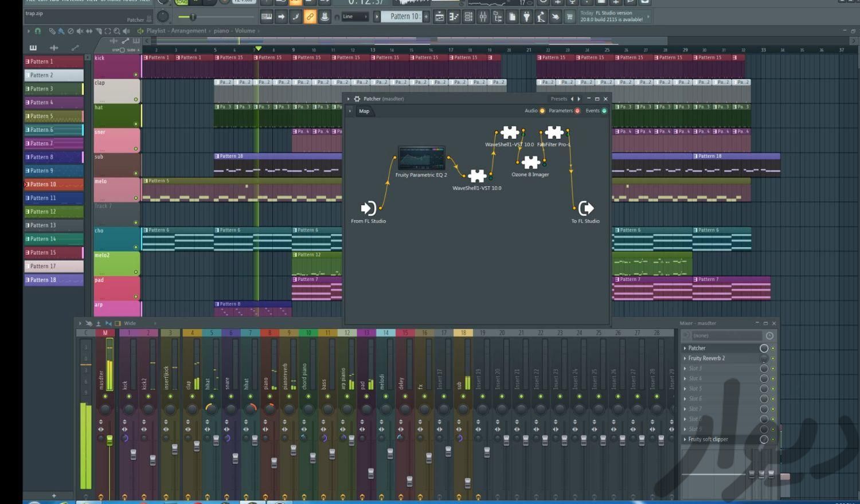Open the Patcher gear settings icon

[x=357, y=99]
